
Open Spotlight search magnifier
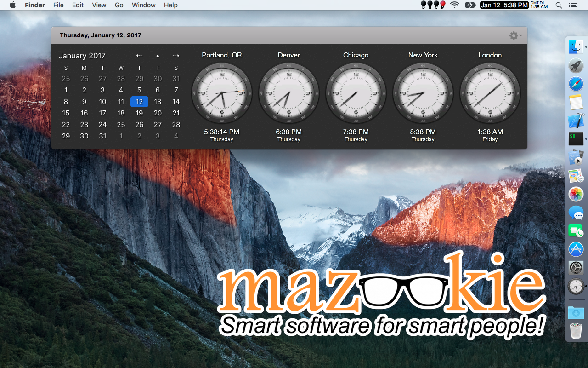(559, 5)
